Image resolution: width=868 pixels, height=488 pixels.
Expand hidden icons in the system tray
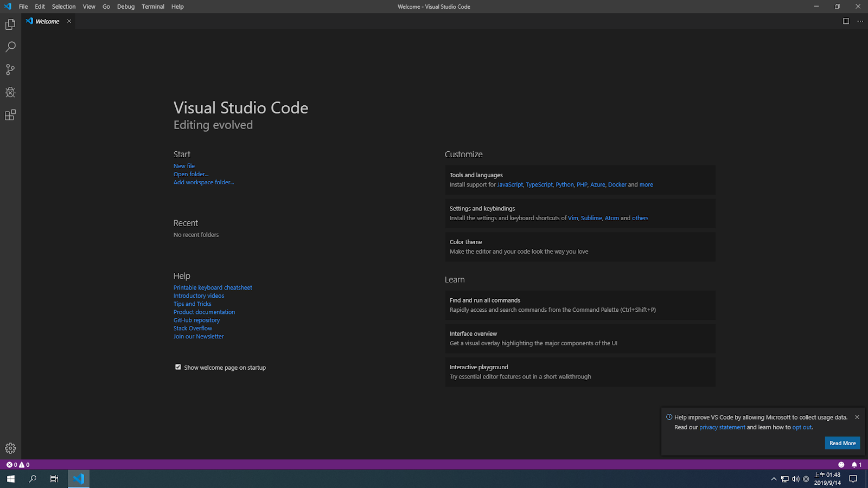click(x=774, y=479)
